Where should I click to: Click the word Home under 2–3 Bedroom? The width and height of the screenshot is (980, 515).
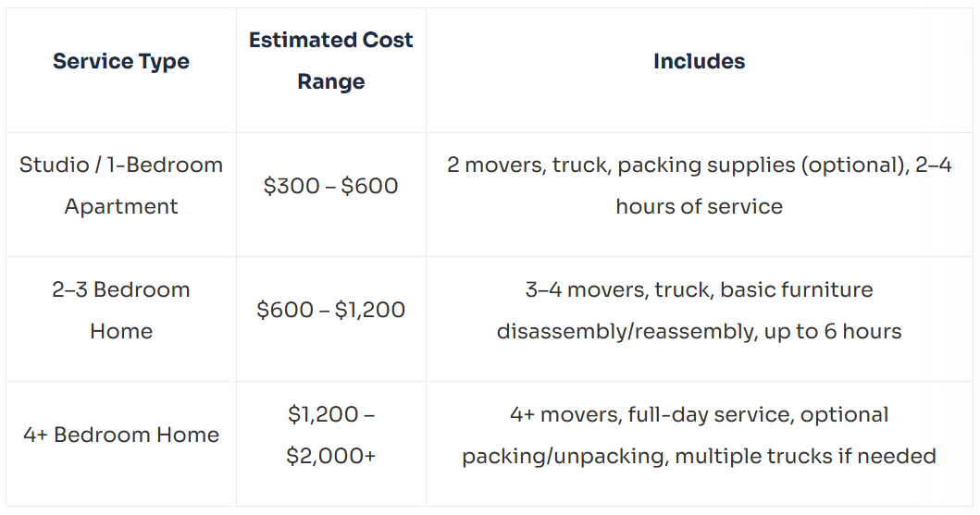tap(121, 332)
